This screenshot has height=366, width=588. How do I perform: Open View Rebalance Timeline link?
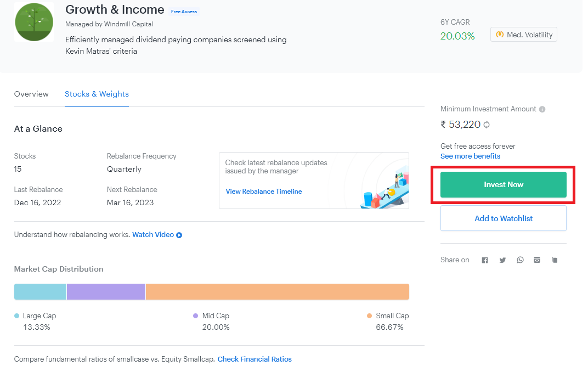pos(264,192)
